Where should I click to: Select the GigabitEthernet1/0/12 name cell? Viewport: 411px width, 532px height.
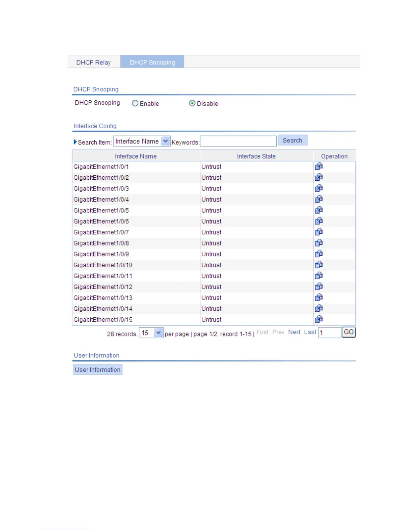(x=136, y=287)
